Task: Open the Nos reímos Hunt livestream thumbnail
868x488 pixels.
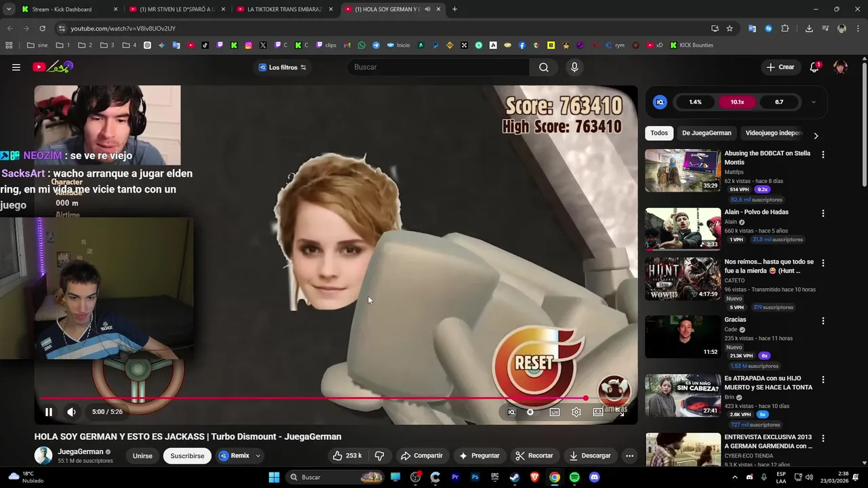Action: point(683,278)
